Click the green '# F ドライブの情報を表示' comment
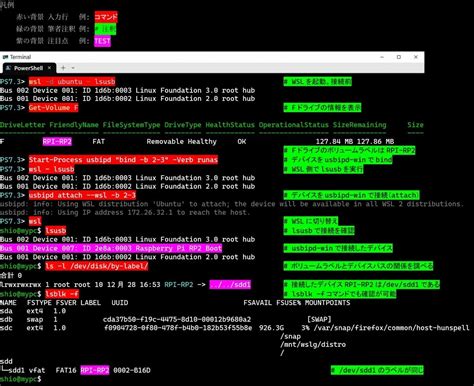 (322, 108)
